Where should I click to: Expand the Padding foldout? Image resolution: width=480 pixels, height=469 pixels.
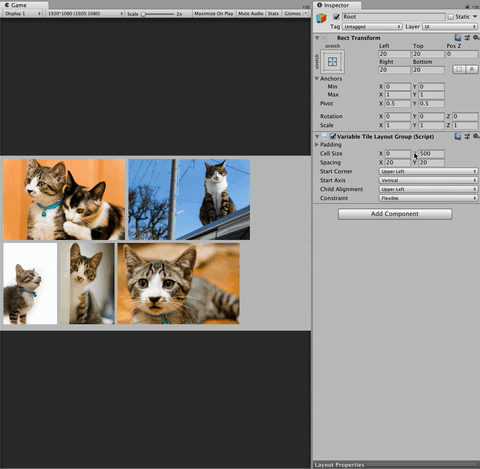pos(317,144)
